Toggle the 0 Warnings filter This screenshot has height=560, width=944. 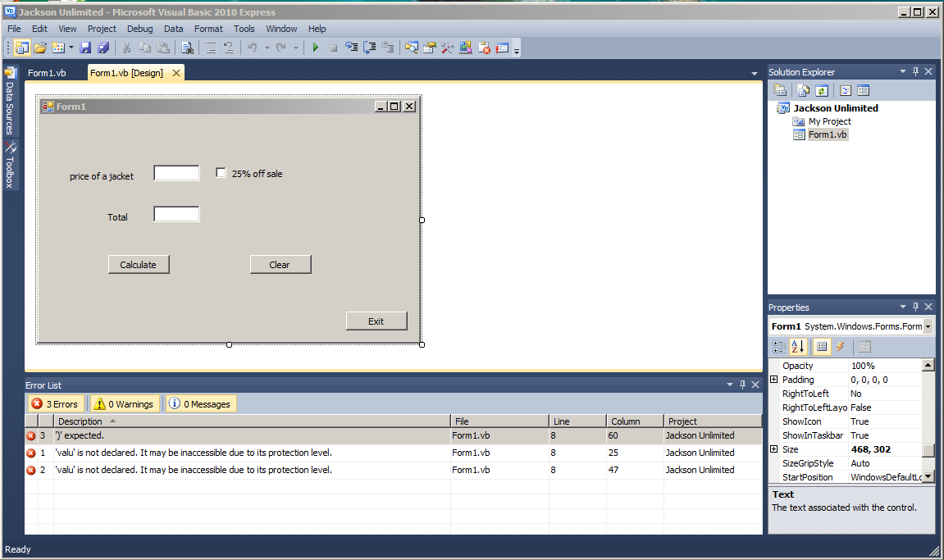125,404
